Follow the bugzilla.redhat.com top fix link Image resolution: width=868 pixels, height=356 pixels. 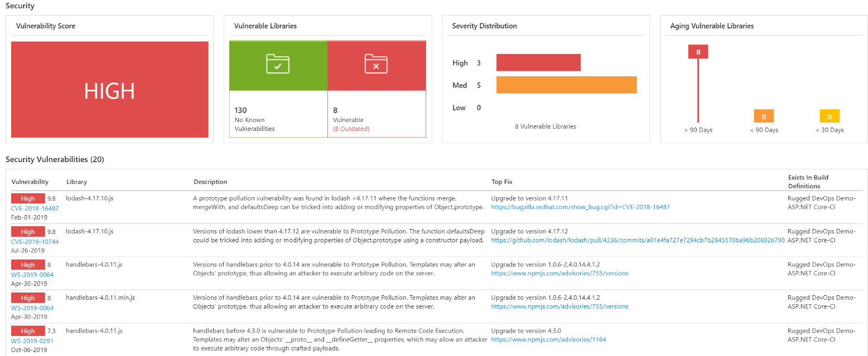tap(580, 207)
